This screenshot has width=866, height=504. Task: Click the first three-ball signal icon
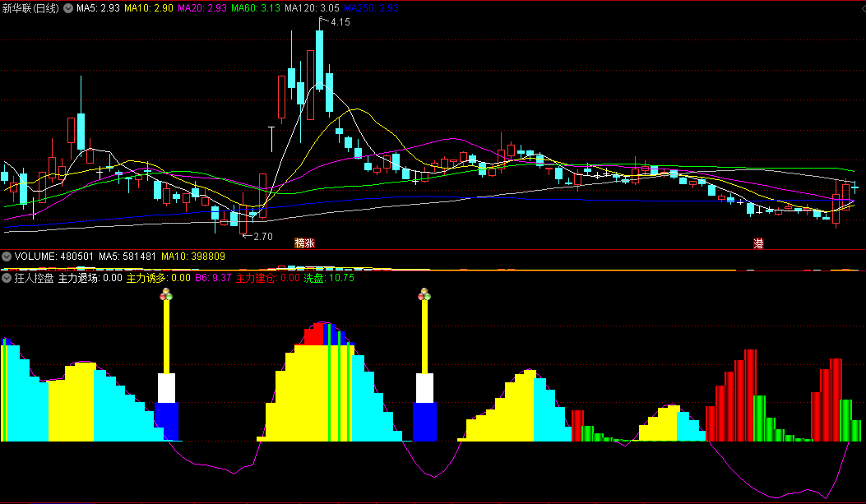[x=166, y=295]
